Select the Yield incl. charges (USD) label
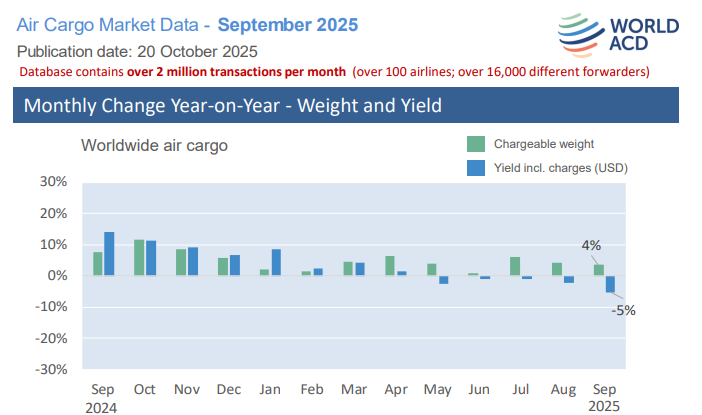This screenshot has height=415, width=702. 561,168
